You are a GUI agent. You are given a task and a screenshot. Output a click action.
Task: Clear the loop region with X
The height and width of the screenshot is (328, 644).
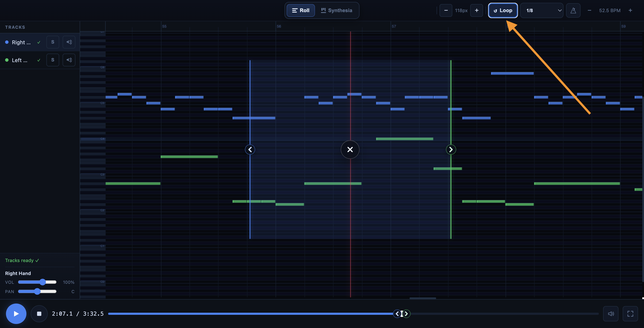point(350,150)
